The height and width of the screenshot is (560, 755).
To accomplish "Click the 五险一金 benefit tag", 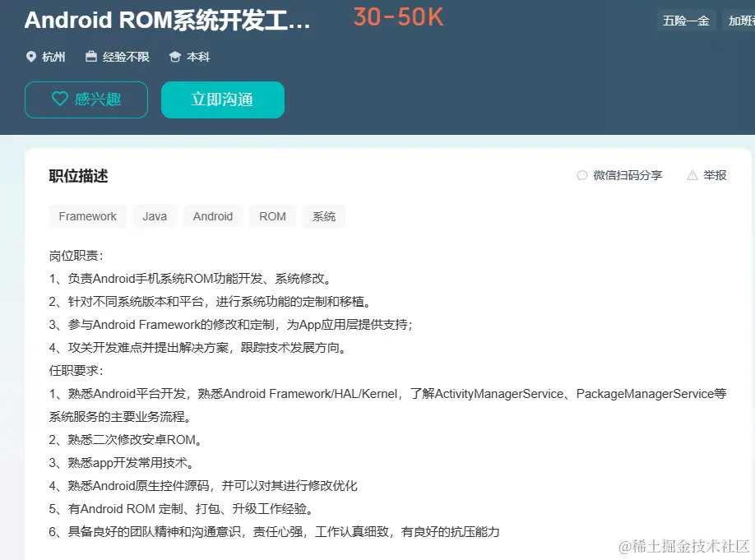I will pos(686,21).
